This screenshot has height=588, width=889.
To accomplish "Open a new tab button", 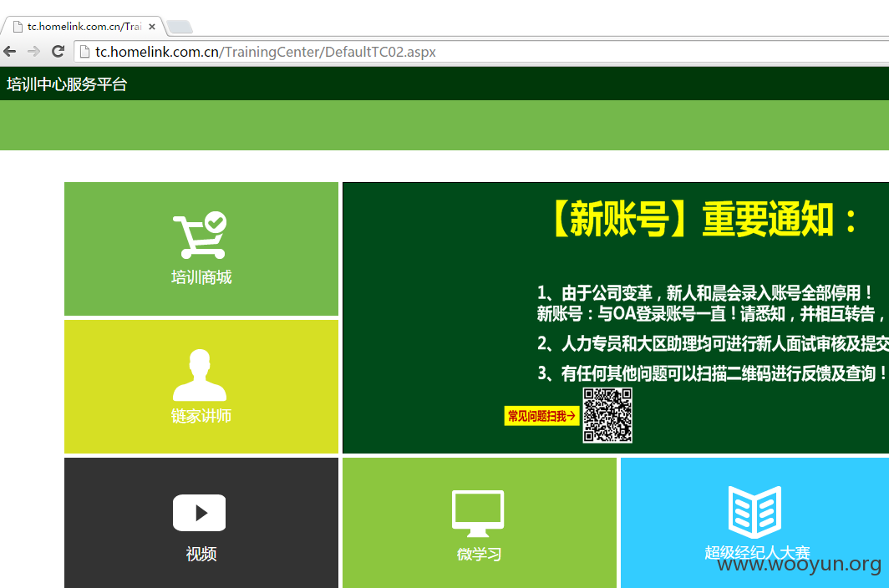I will click(180, 27).
